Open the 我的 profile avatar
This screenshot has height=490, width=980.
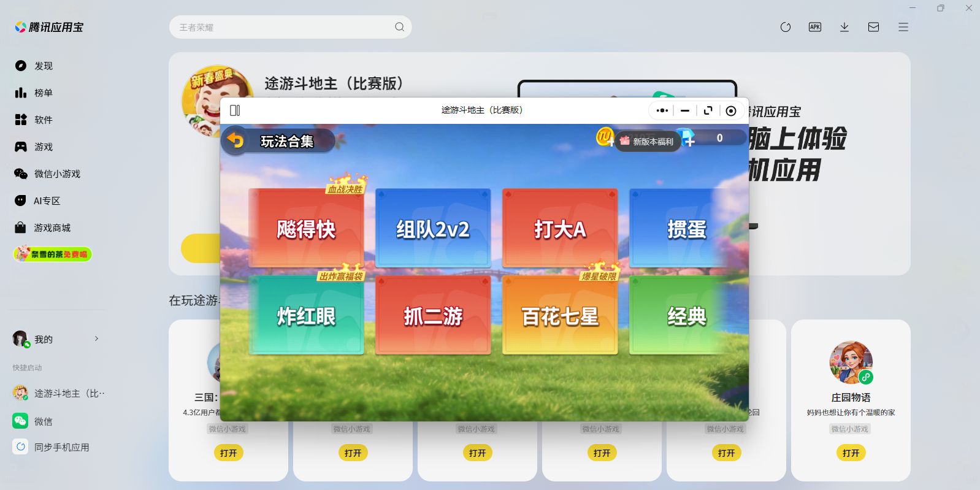(x=20, y=339)
